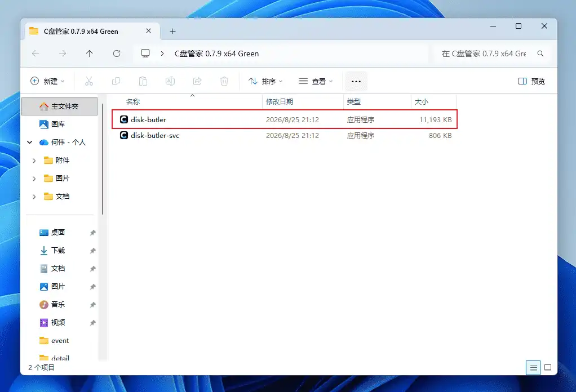The width and height of the screenshot is (576, 392).
Task: Open 桌面 quick access folder
Action: [x=57, y=233]
